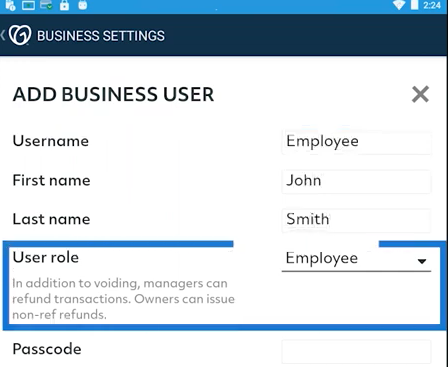
Task: Tap the User role label
Action: click(46, 257)
